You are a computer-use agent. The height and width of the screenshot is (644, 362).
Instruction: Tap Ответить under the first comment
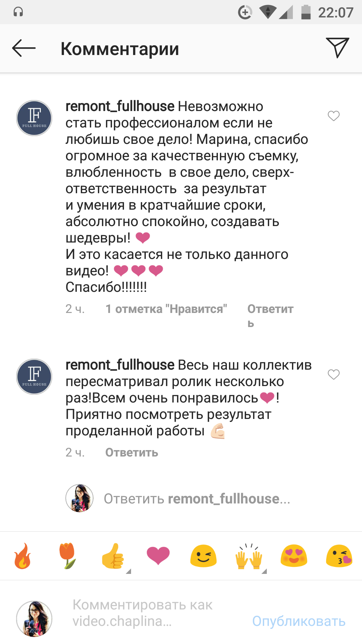[270, 309]
